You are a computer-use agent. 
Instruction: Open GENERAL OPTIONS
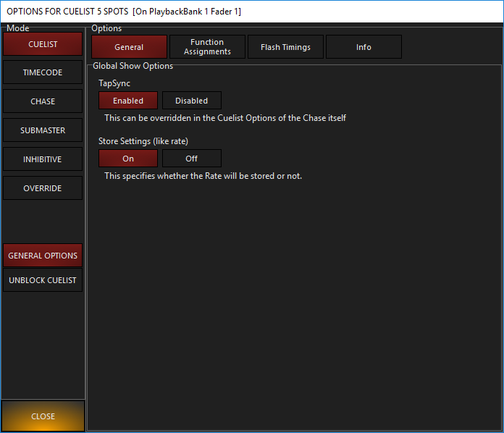(x=43, y=256)
